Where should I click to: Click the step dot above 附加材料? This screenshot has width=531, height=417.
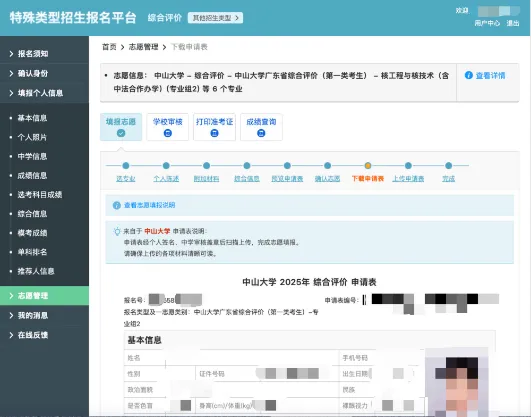pyautogui.click(x=206, y=166)
